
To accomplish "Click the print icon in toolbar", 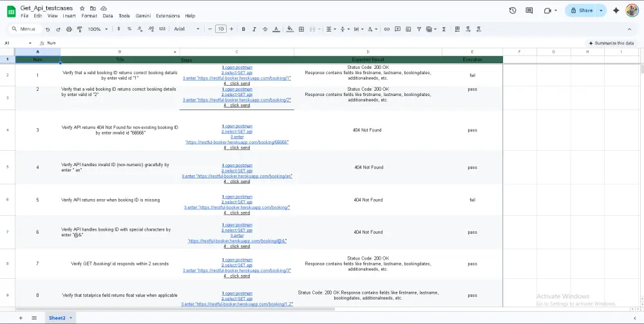I will coord(68,29).
